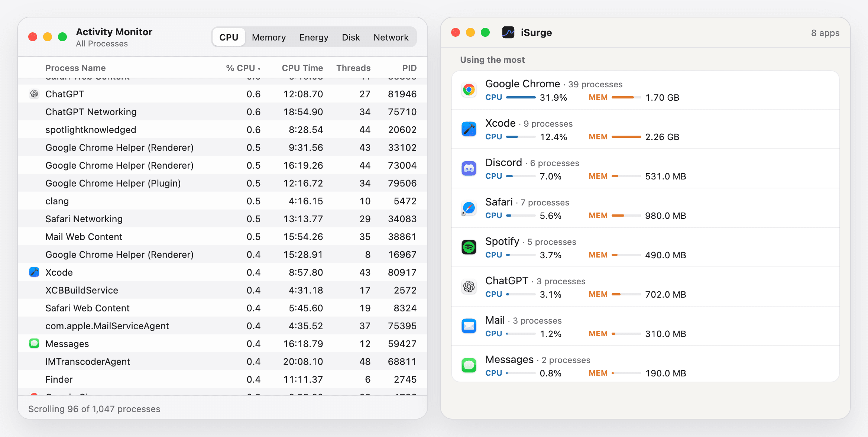Switch to the CPU tab
This screenshot has height=437, width=868.
(229, 37)
